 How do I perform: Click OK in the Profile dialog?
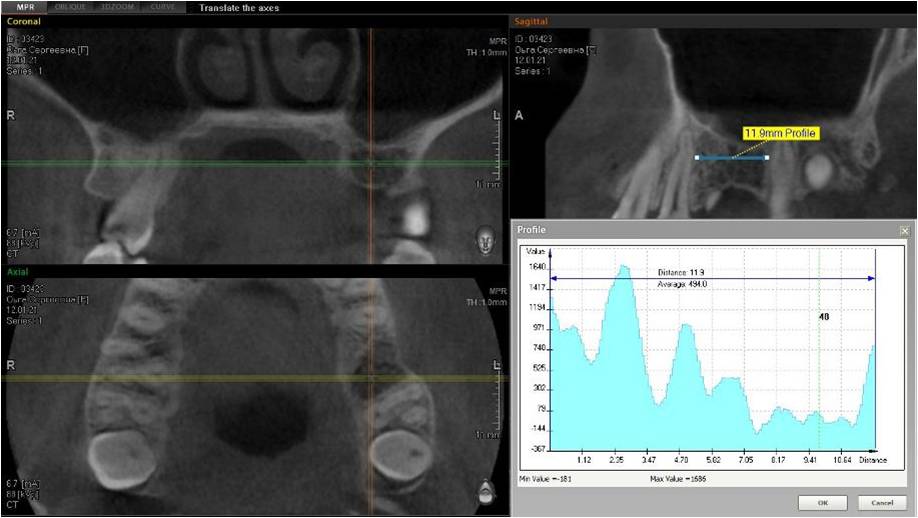pos(823,503)
